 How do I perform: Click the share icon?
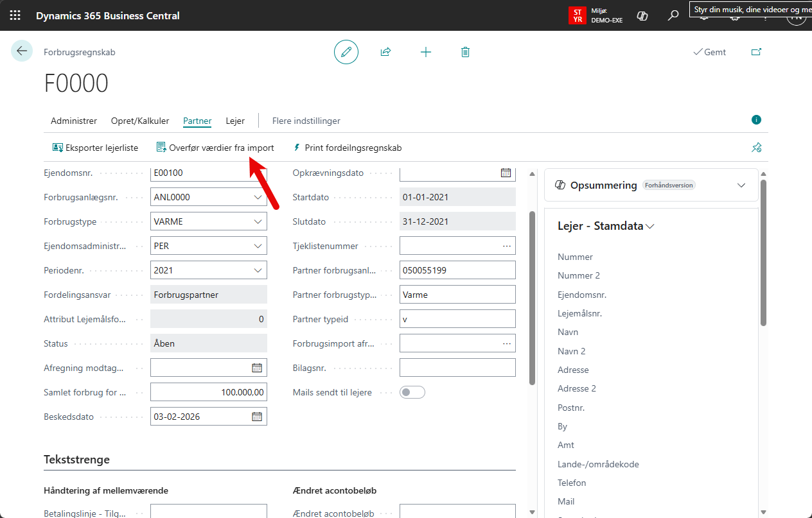pos(385,52)
